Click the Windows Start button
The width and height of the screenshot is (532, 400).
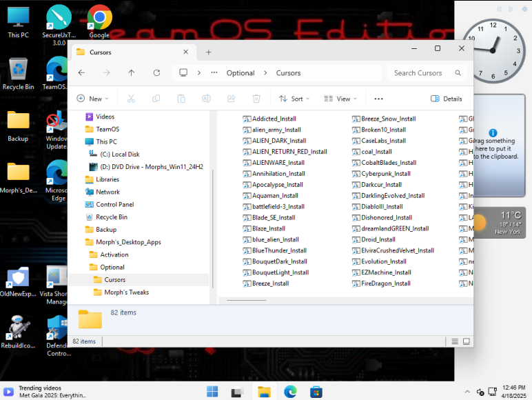[212, 392]
